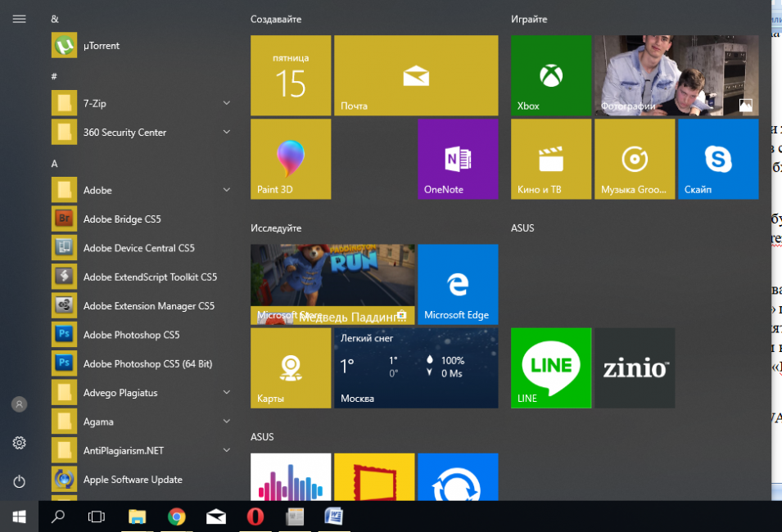Open the OneNote tile
This screenshot has height=532, width=782.
[458, 159]
